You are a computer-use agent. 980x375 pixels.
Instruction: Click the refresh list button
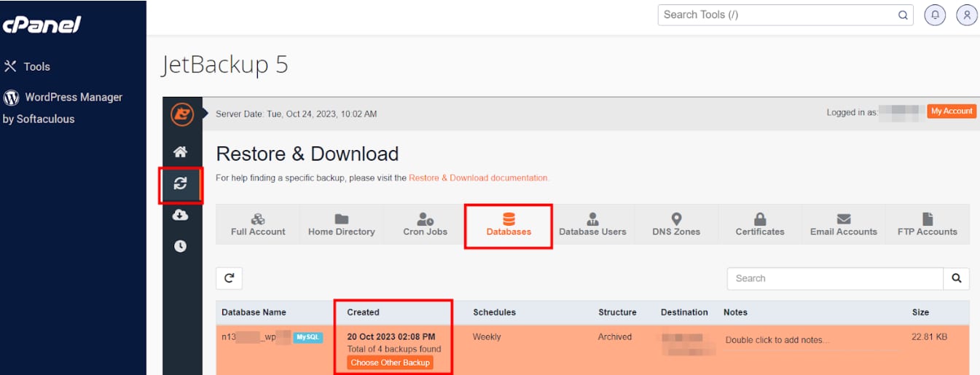point(229,278)
